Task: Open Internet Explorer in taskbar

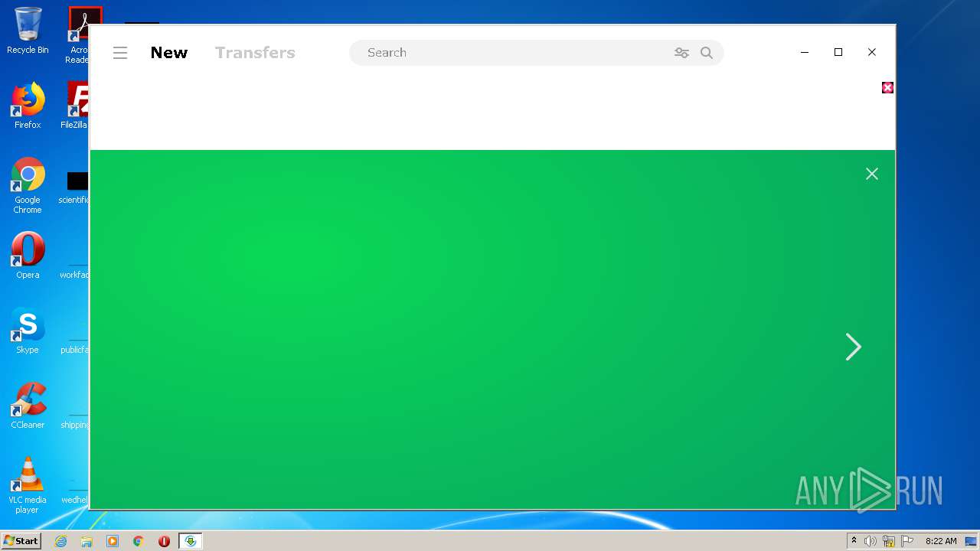Action: tap(60, 541)
